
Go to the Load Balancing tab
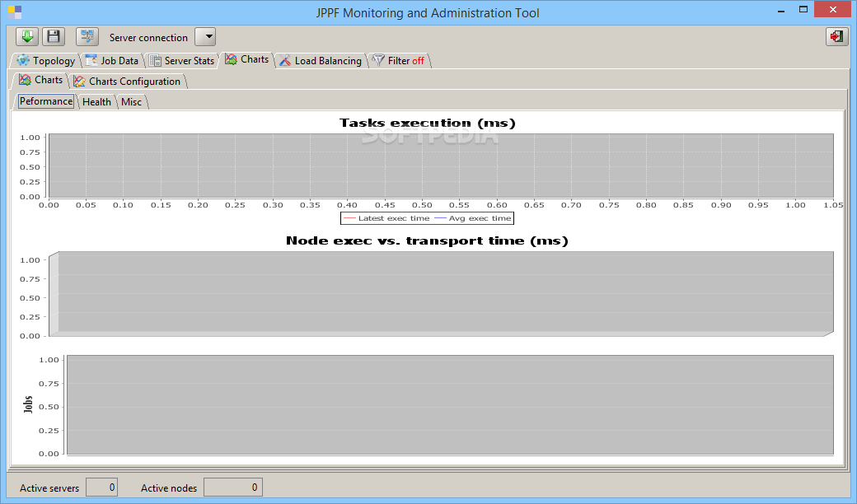tap(321, 61)
